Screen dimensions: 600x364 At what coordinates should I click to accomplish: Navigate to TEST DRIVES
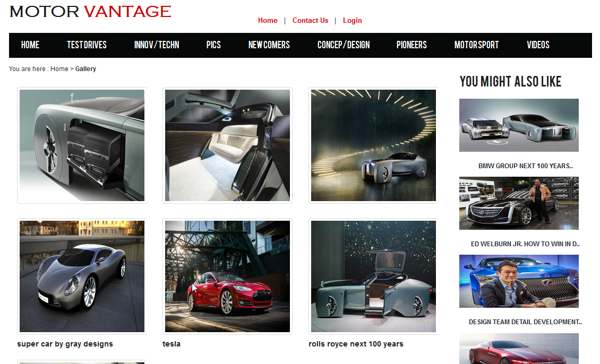[x=87, y=45]
